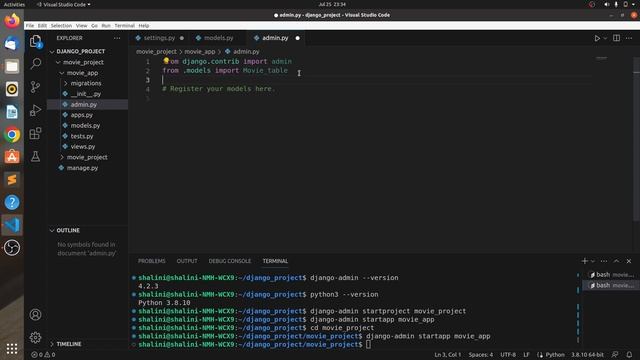Switch to the DEBUG CONSOLE tab
The width and height of the screenshot is (640, 360).
(x=230, y=261)
